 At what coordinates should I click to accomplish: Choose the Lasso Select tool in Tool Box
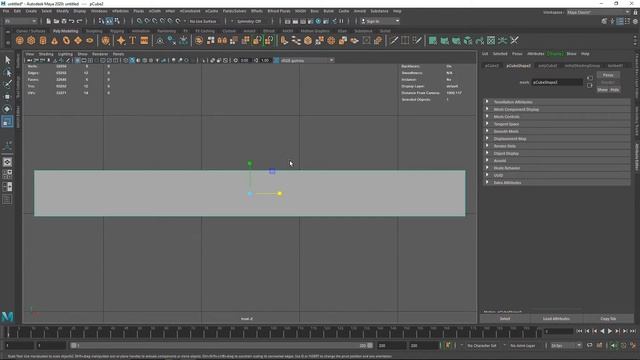point(7,73)
